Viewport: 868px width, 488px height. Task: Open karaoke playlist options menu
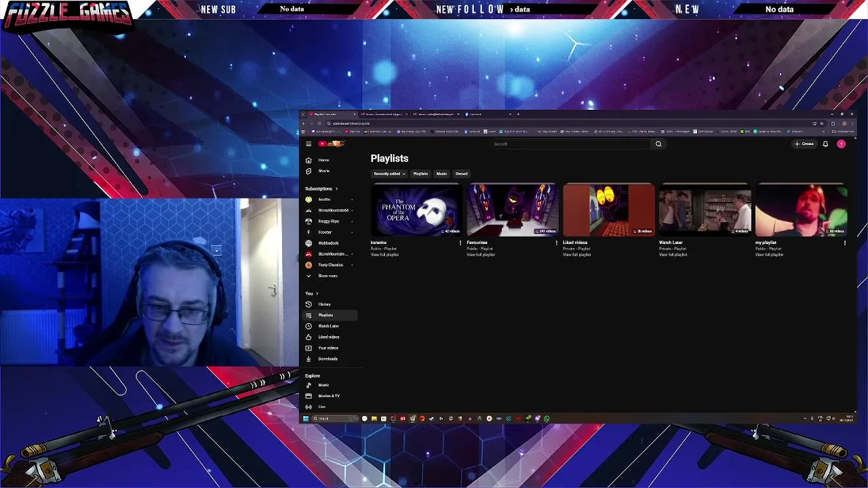460,243
